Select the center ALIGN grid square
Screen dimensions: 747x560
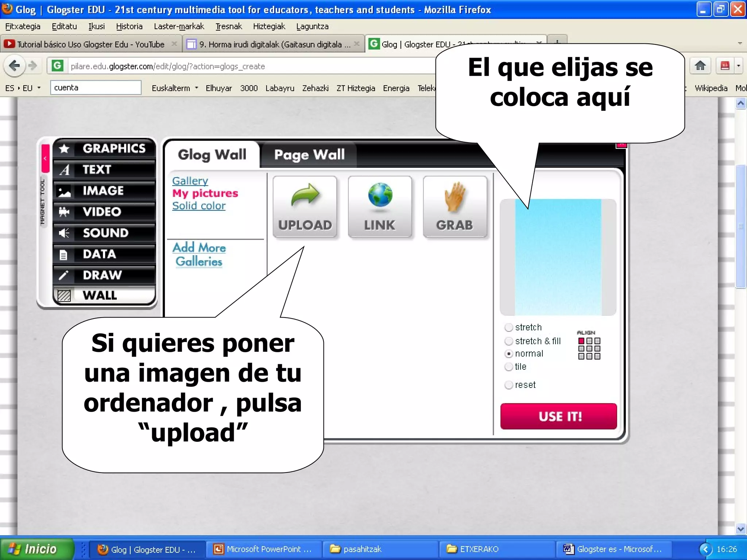[589, 349]
